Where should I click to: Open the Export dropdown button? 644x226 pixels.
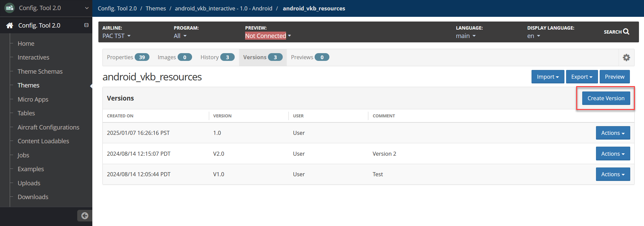coord(582,77)
